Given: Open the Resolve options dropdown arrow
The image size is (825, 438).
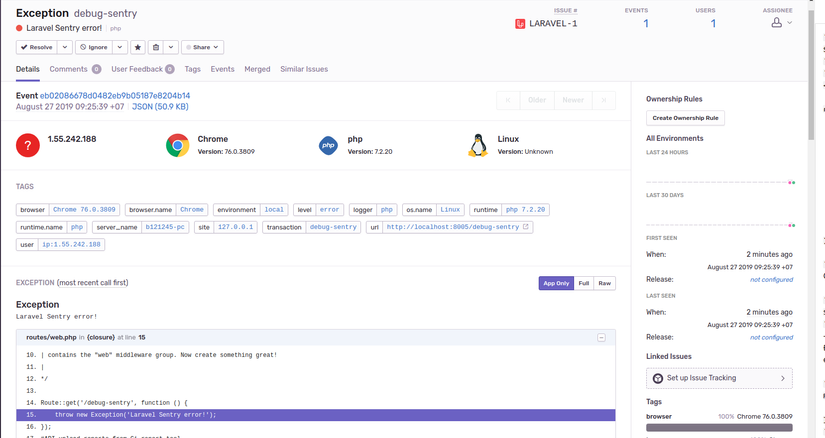Looking at the screenshot, I should coord(65,47).
